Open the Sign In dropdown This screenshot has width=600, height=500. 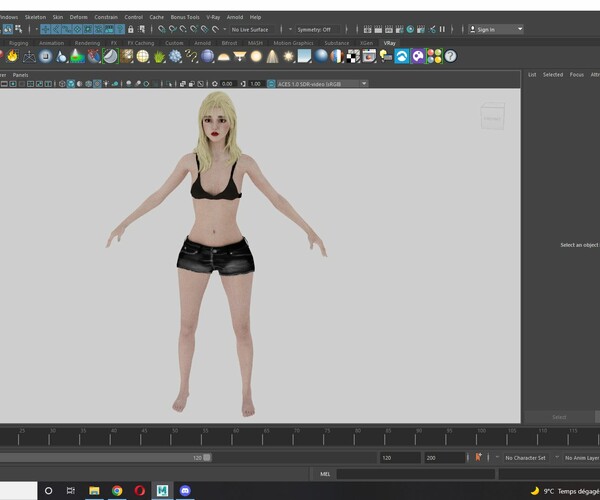tap(496, 29)
